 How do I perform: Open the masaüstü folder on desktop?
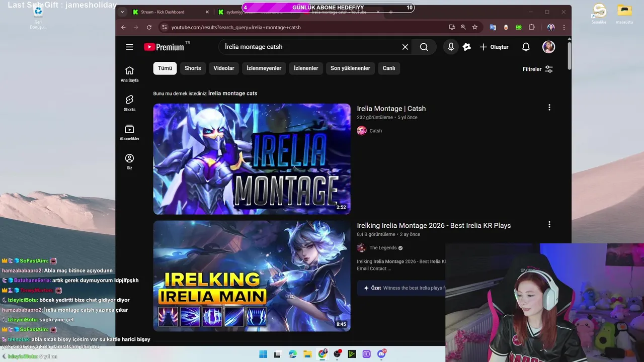tap(624, 14)
